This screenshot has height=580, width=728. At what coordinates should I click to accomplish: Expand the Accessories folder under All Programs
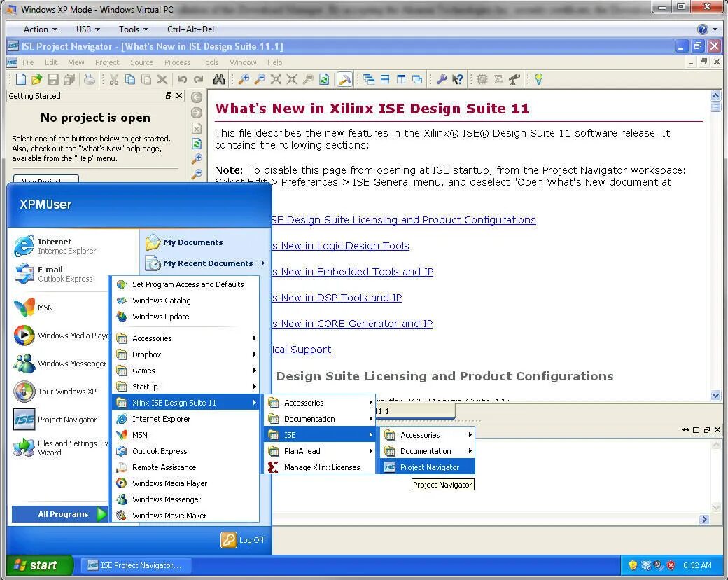[x=185, y=338]
